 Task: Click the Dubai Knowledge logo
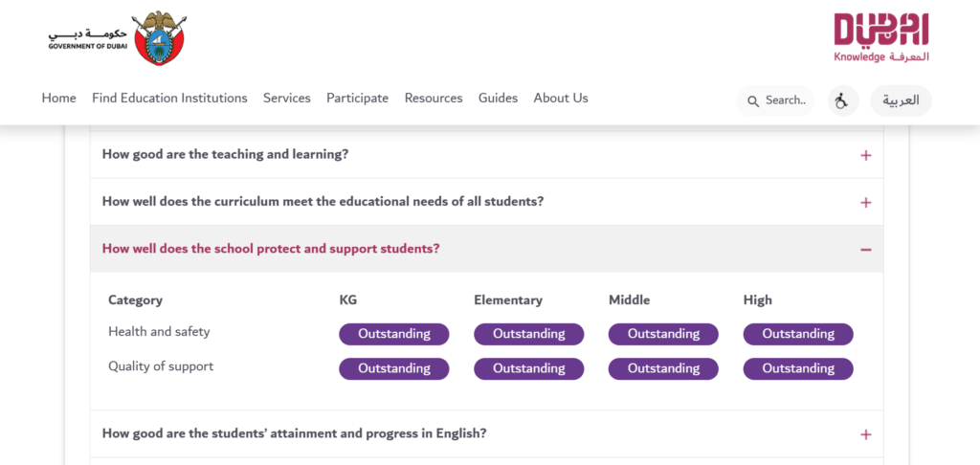tap(881, 37)
